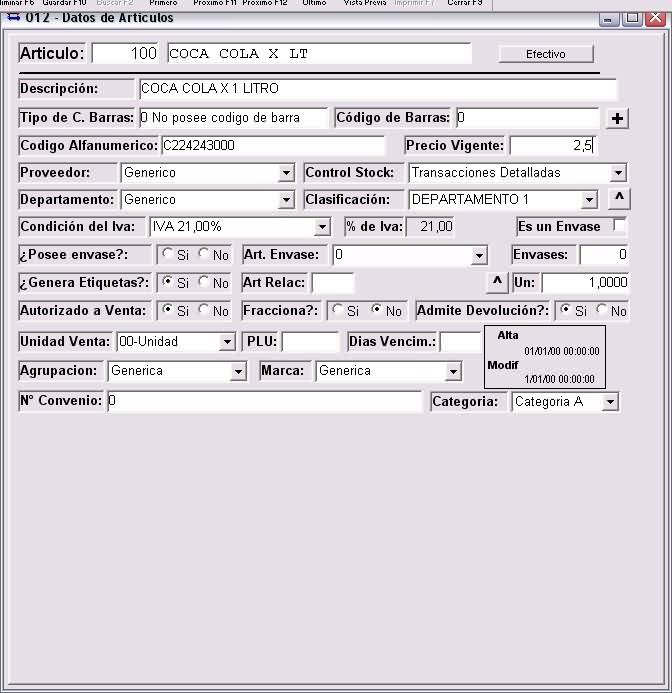Open the Art. Envase dropdown

(x=479, y=255)
